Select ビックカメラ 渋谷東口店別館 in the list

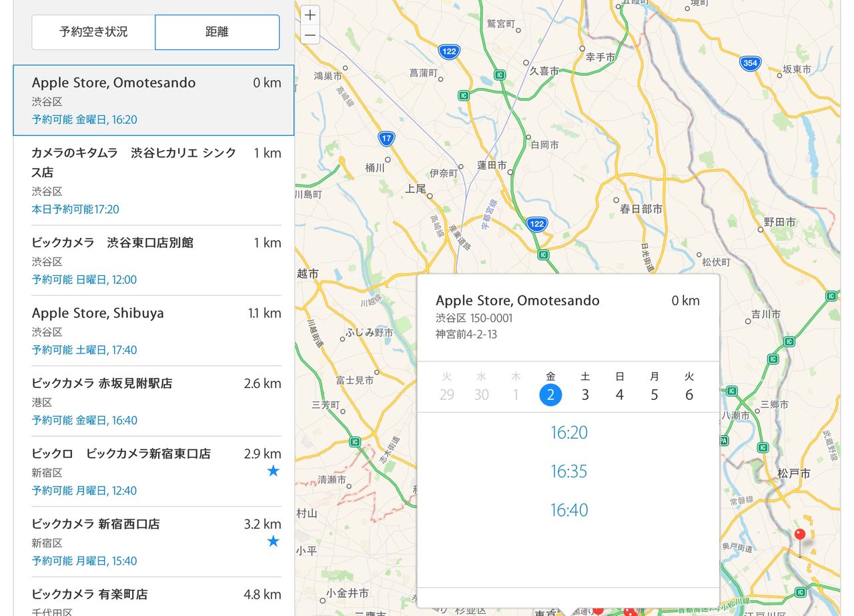coord(153,261)
